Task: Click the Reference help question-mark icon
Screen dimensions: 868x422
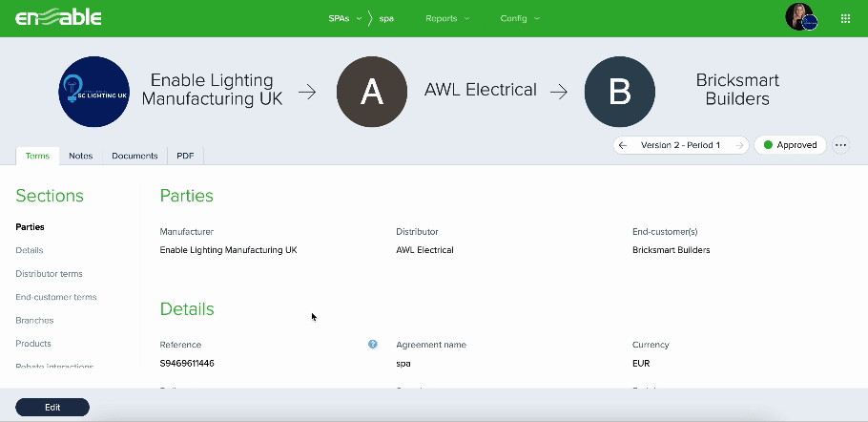Action: pyautogui.click(x=373, y=345)
